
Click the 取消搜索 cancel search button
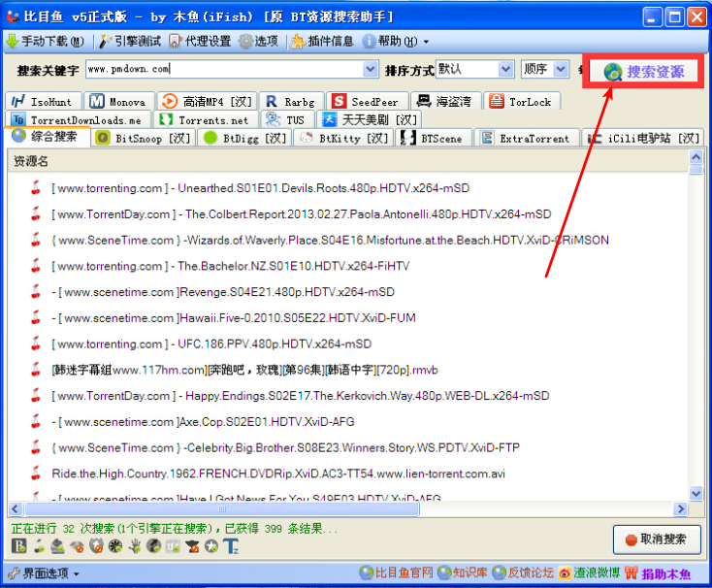tap(657, 539)
